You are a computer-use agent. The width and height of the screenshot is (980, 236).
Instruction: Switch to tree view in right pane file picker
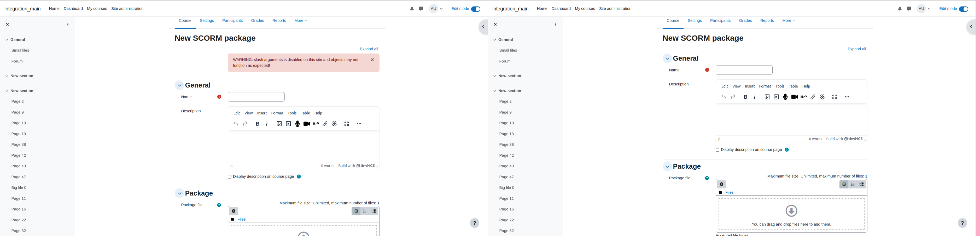tap(862, 184)
